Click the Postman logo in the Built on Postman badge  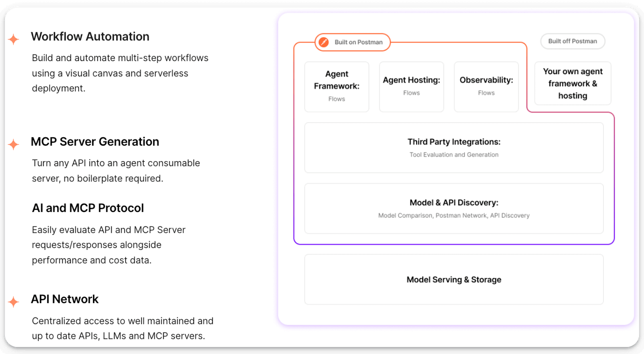[324, 42]
